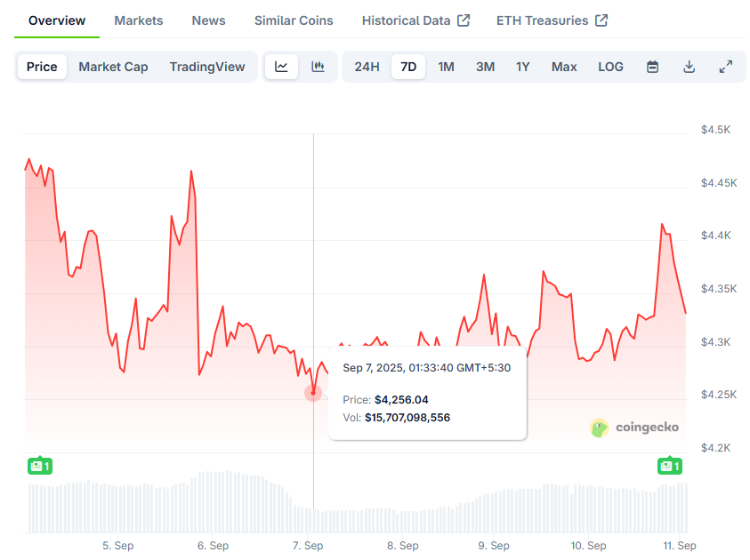Open Historical Data external link
Image resolution: width=750 pixels, height=560 pixels.
click(415, 20)
